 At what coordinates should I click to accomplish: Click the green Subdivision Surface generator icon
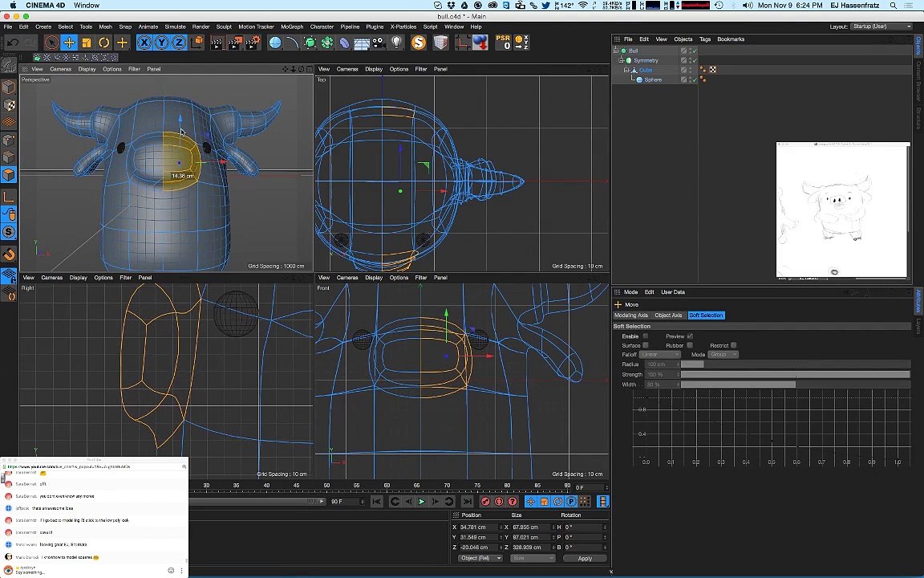(310, 43)
